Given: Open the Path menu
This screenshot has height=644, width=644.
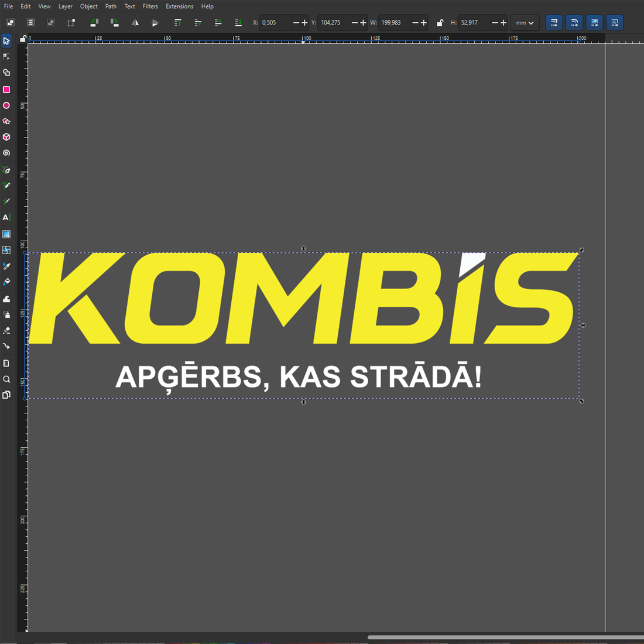Looking at the screenshot, I should point(111,6).
